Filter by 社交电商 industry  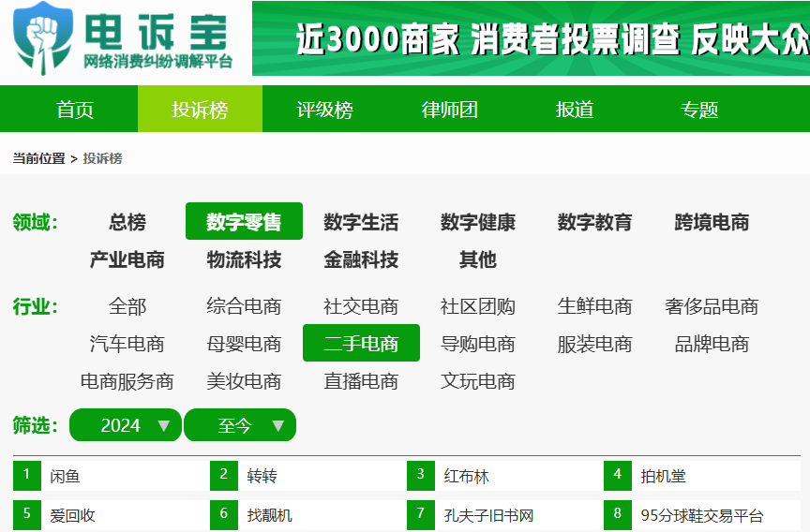pos(361,306)
